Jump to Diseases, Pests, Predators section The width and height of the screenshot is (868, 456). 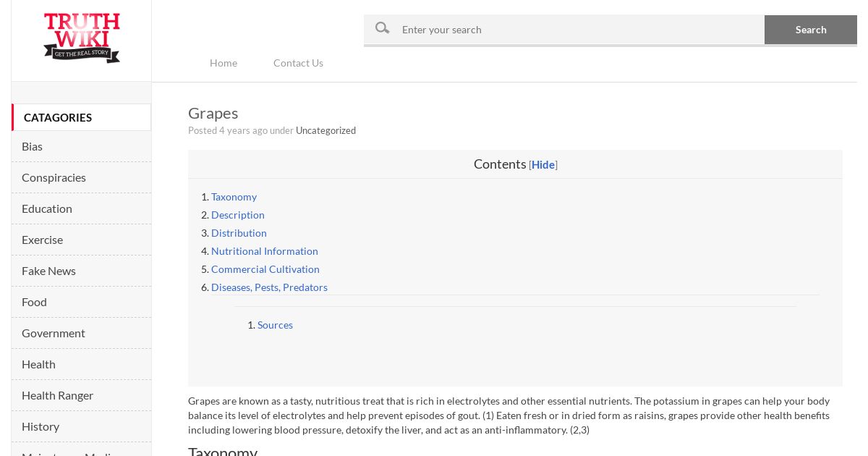tap(269, 287)
